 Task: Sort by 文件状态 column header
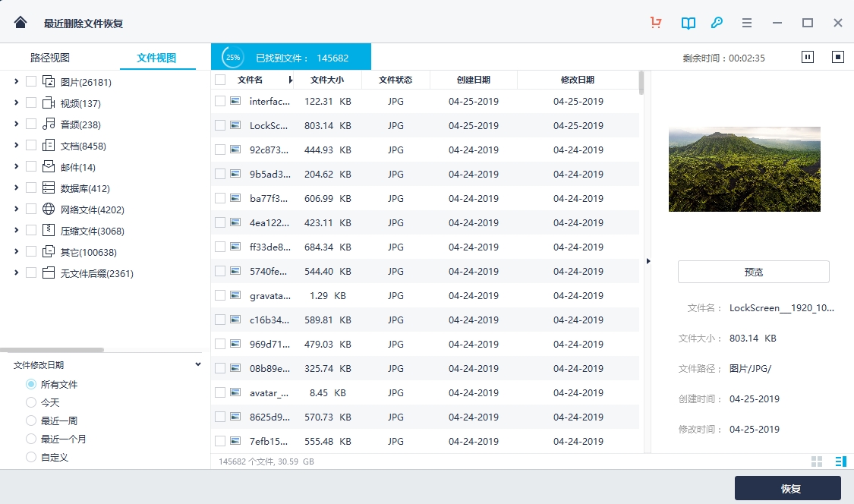395,80
